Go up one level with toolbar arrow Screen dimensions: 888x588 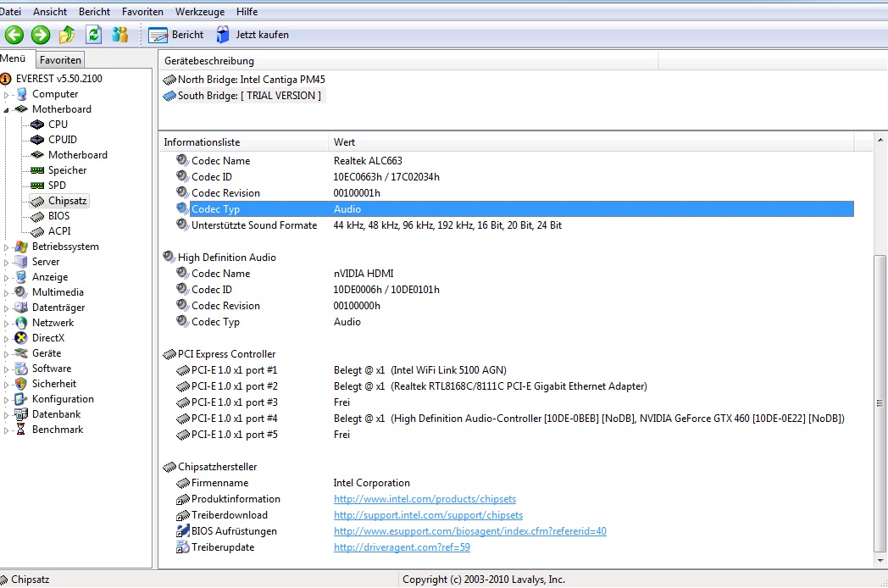click(67, 35)
